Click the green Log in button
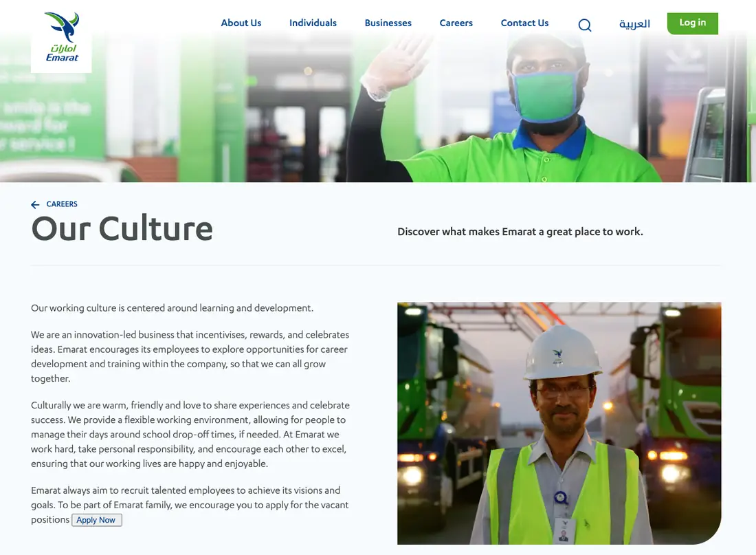The height and width of the screenshot is (555, 756). pos(692,23)
